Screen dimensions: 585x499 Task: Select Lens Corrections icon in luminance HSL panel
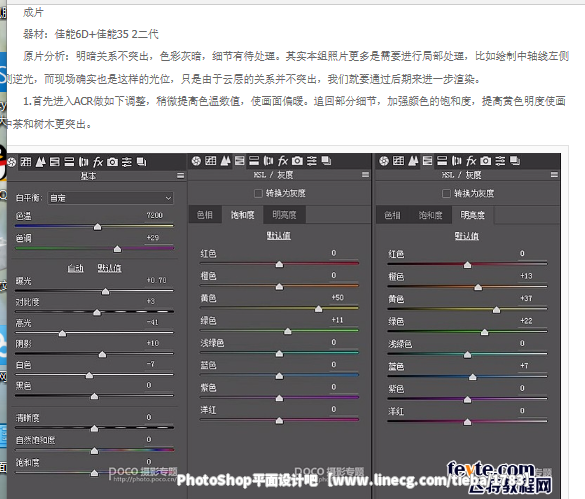point(457,161)
